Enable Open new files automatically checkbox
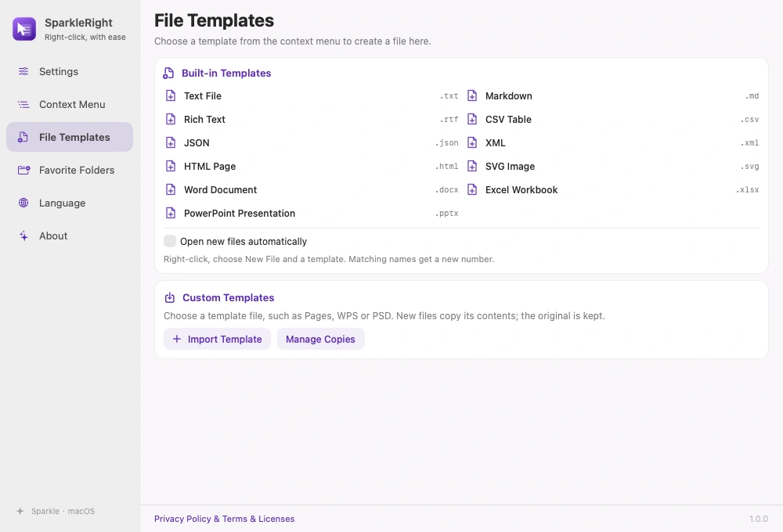This screenshot has height=532, width=783. [x=170, y=241]
